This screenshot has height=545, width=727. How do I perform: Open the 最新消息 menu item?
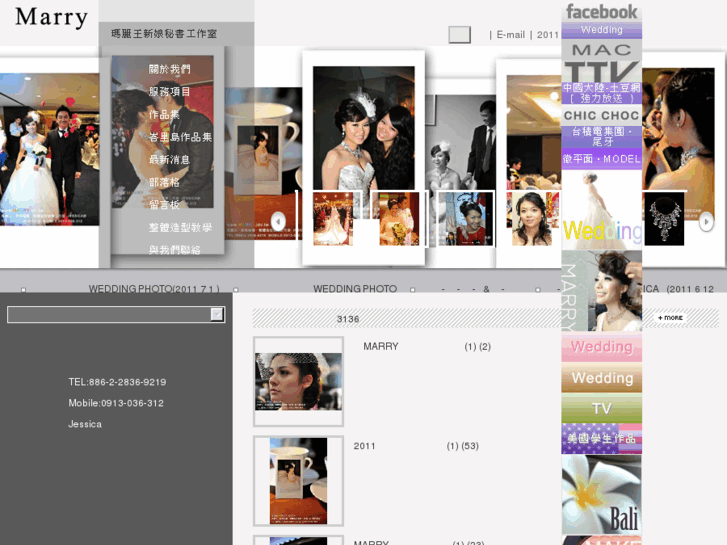pos(169,160)
